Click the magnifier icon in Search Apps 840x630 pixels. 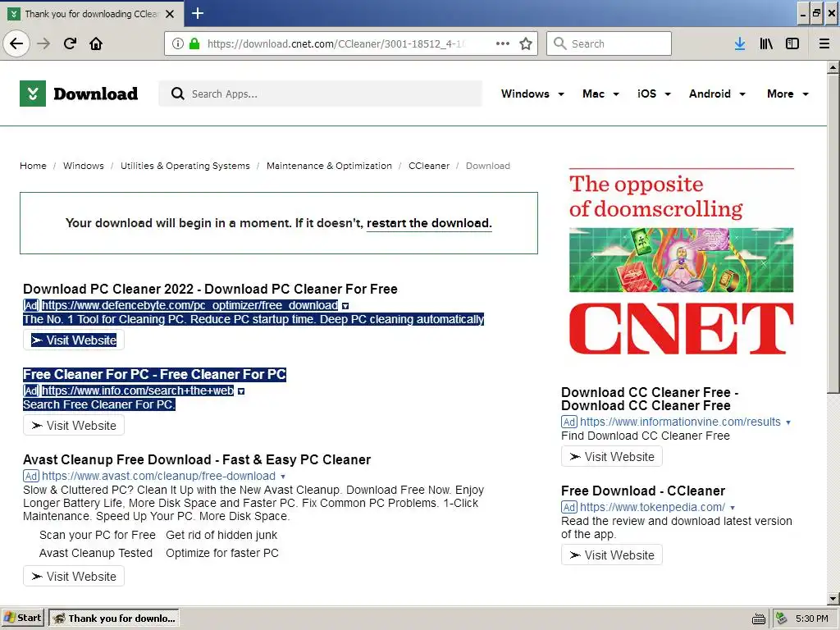click(x=177, y=94)
